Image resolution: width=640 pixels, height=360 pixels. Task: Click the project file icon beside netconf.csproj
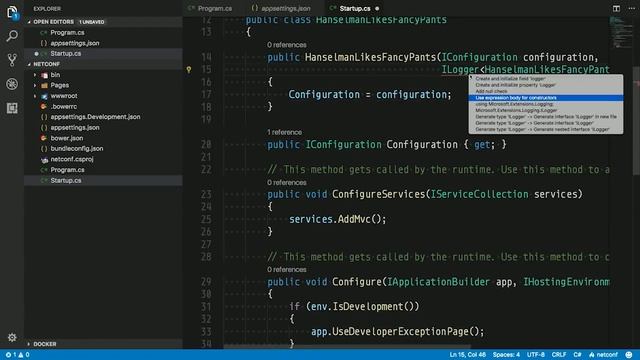pos(44,160)
